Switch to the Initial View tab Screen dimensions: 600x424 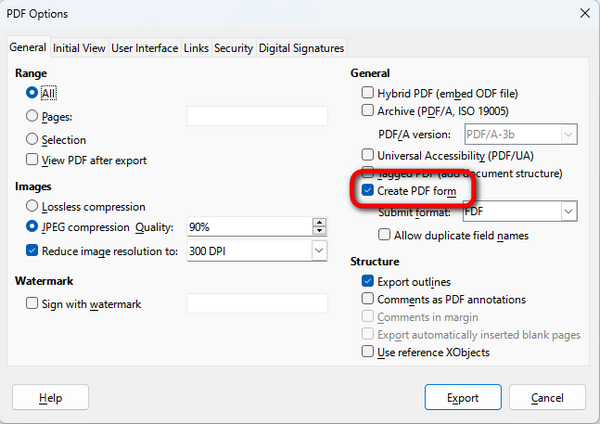pos(79,48)
